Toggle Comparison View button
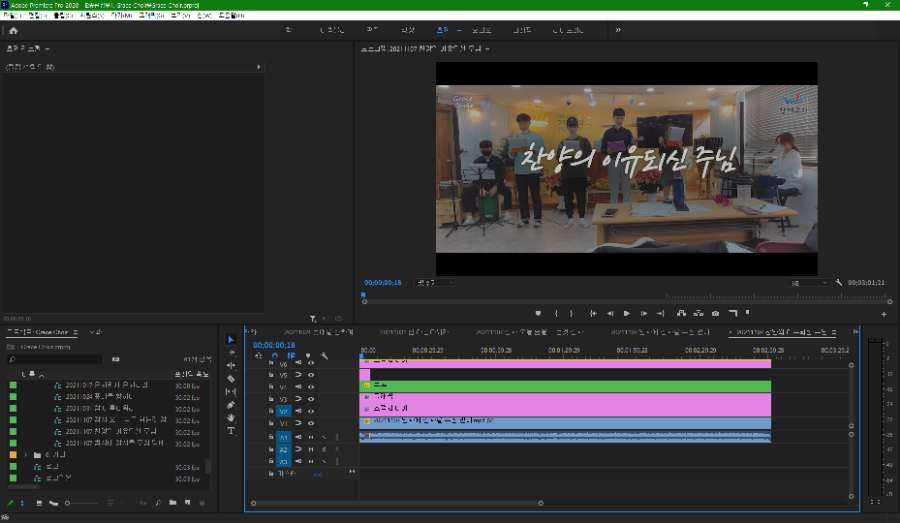This screenshot has width=900, height=523. [x=733, y=313]
